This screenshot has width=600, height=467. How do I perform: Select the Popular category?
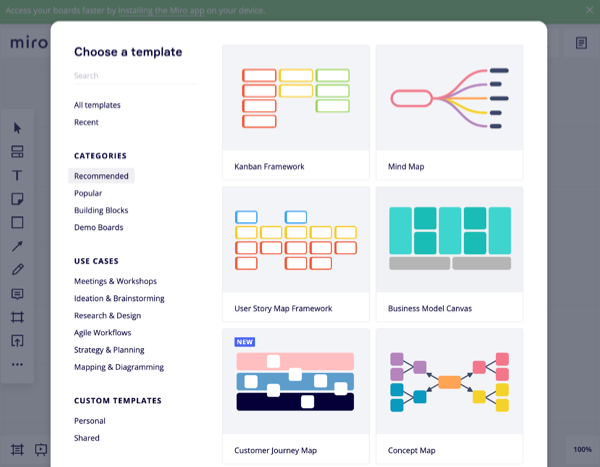[88, 193]
